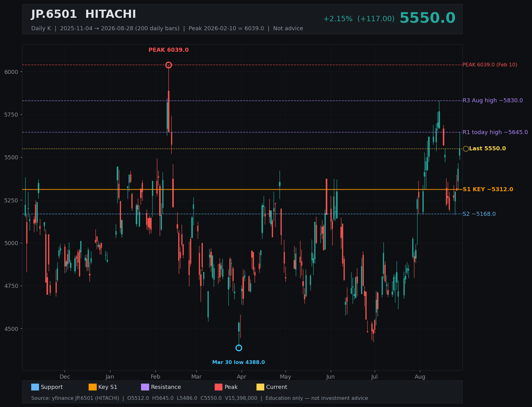The width and height of the screenshot is (532, 407).
Task: Click the +2.15% (+117.00) change text
Action: click(359, 19)
